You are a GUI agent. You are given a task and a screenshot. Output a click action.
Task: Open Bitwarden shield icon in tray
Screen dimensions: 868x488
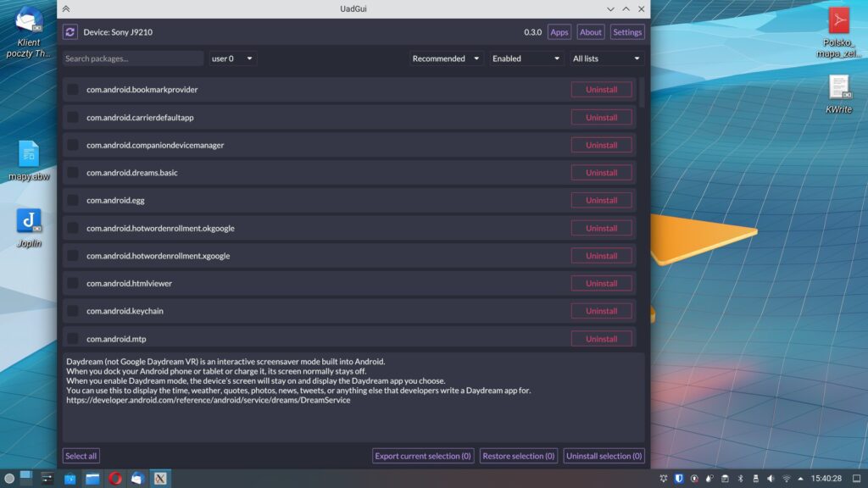tap(679, 479)
